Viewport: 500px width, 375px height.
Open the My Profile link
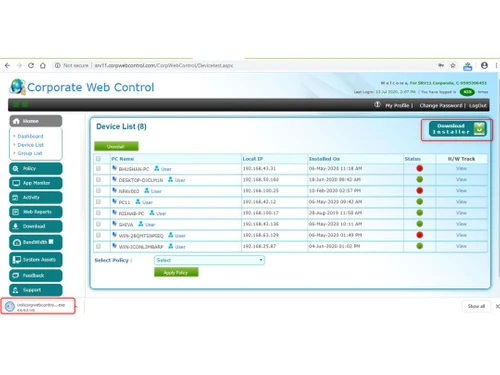pyautogui.click(x=397, y=105)
